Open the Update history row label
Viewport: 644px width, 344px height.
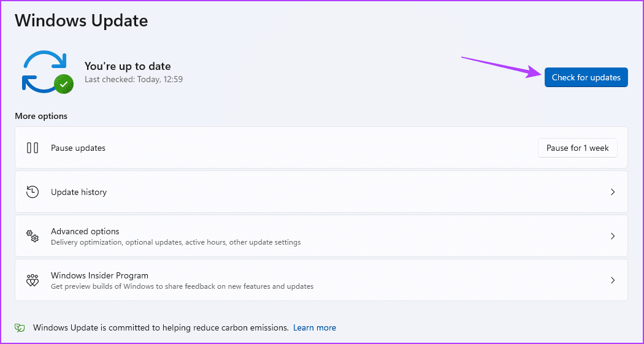(x=79, y=192)
